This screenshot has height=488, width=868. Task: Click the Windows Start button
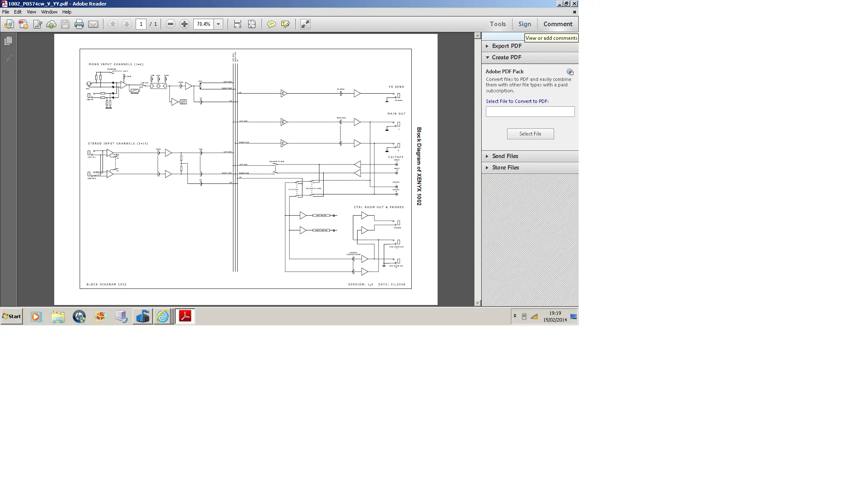coord(12,316)
